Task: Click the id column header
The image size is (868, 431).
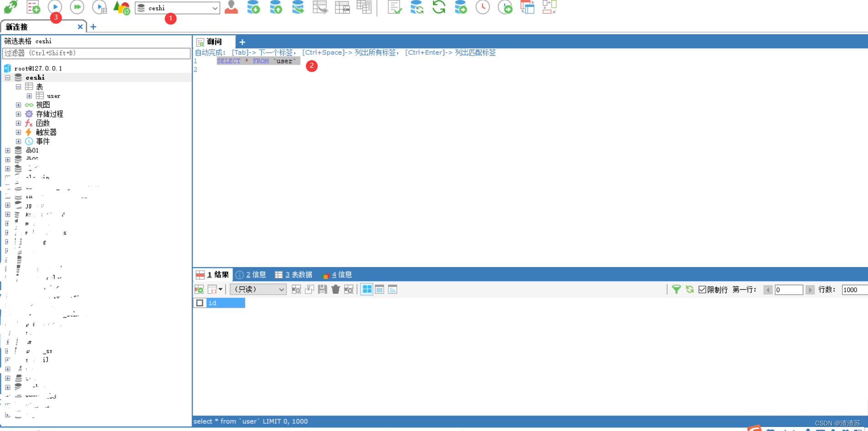Action: [x=226, y=303]
